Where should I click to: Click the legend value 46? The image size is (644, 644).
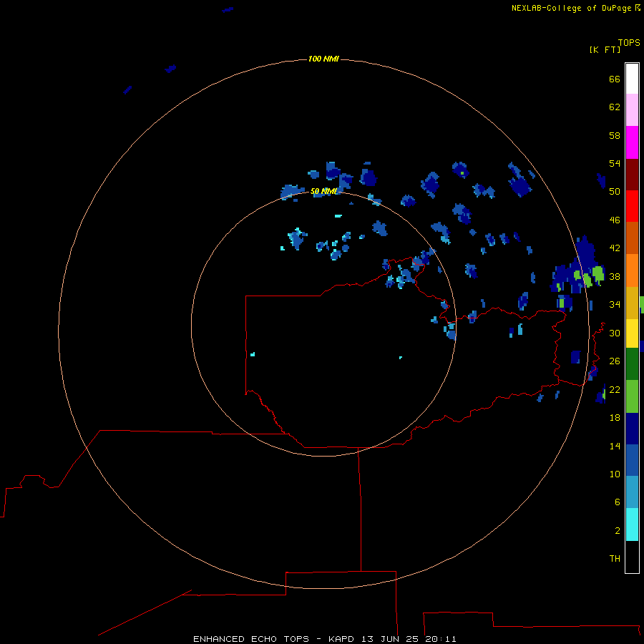tap(615, 220)
